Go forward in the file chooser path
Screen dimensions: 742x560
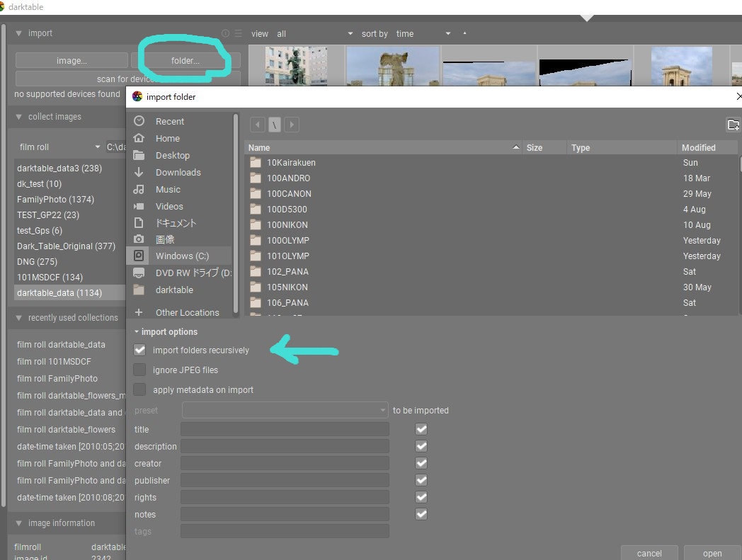click(x=292, y=125)
